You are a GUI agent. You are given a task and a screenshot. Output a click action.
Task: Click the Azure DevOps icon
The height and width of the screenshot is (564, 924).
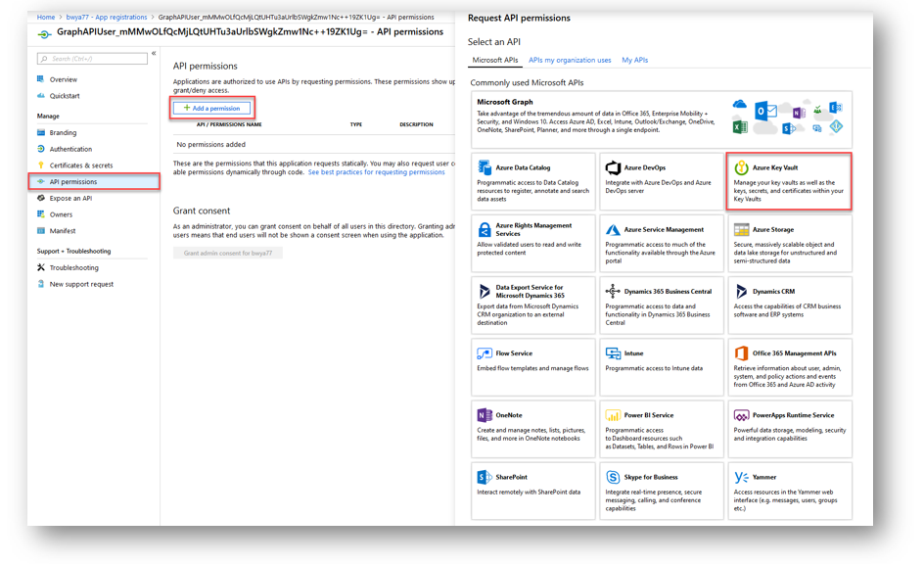(x=613, y=168)
